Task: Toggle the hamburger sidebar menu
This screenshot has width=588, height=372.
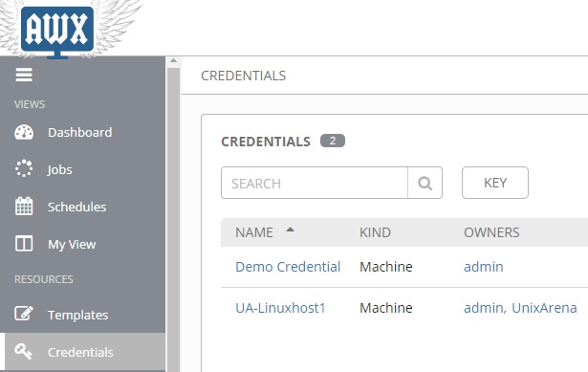Action: (x=24, y=75)
